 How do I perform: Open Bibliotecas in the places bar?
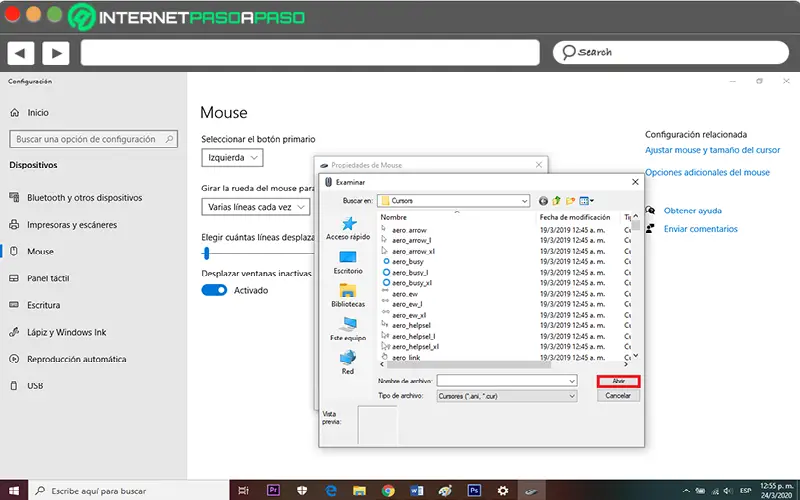(x=348, y=296)
